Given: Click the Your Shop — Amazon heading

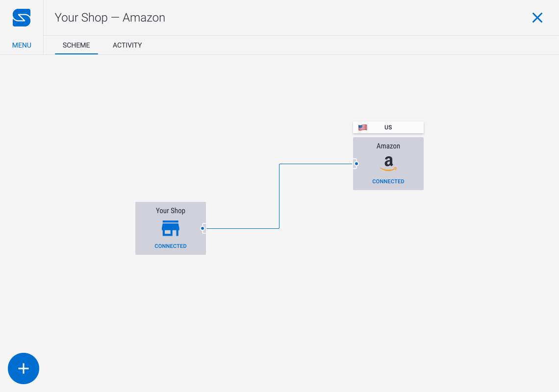Looking at the screenshot, I should tap(110, 18).
